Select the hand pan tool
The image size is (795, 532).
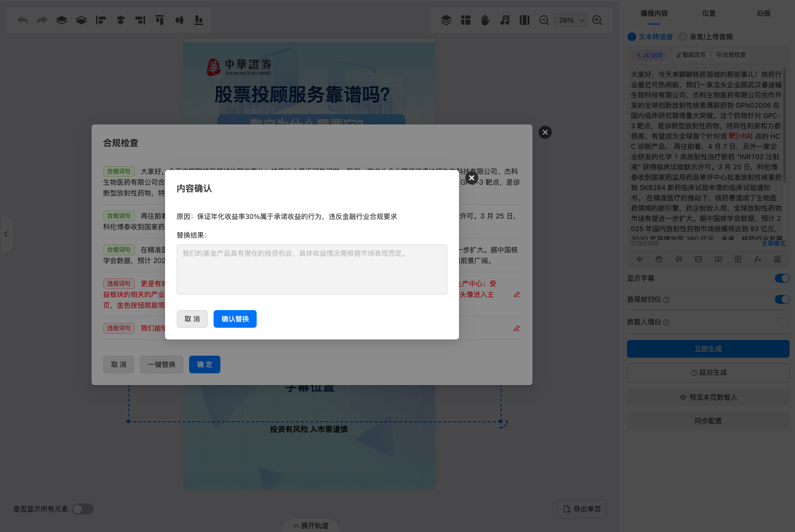click(x=485, y=20)
